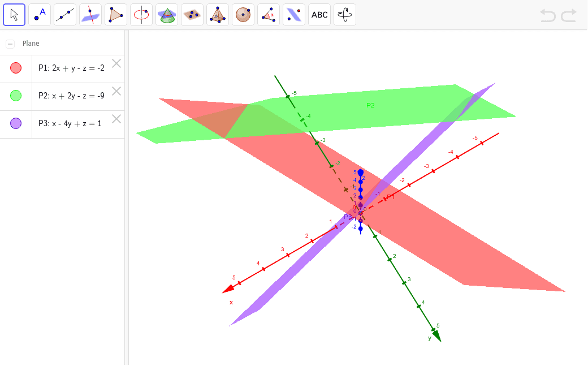Activate the Rotate 3D Graphics View tool
The height and width of the screenshot is (366, 588).
(x=344, y=15)
